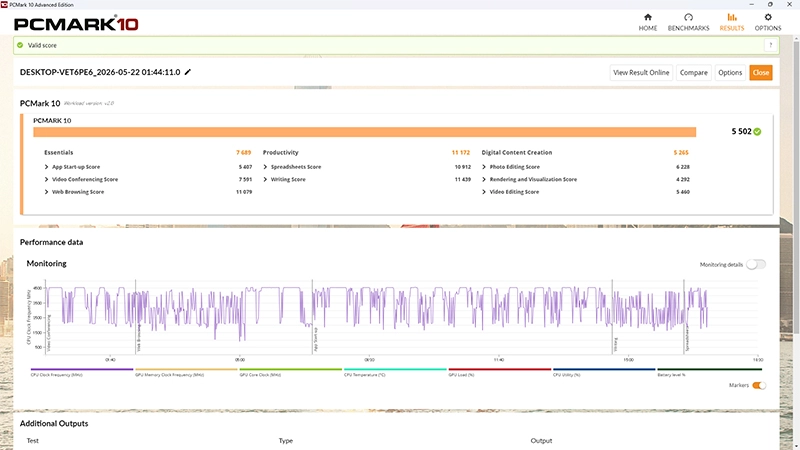800x450 pixels.
Task: Click the Digital Content Creation heading
Action: click(517, 153)
